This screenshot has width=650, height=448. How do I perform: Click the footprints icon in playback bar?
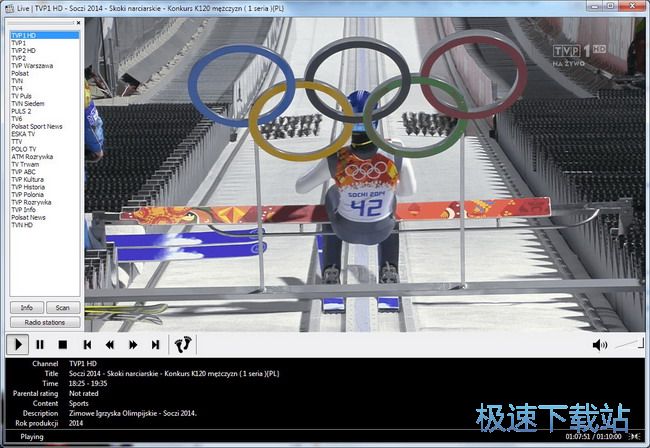tap(183, 344)
